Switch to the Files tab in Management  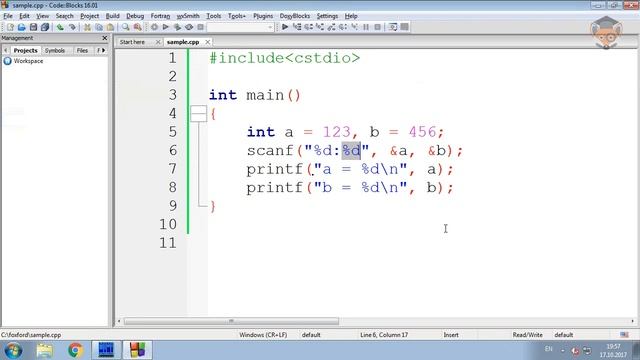coord(82,51)
